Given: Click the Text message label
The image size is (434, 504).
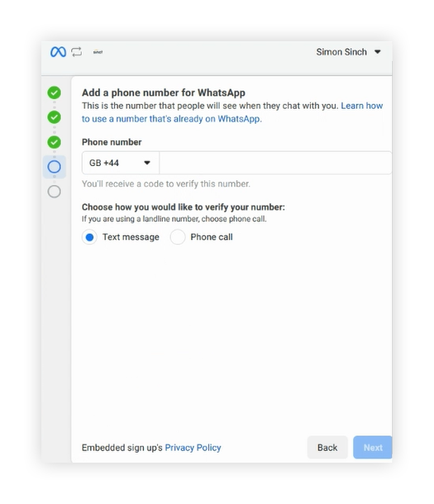Looking at the screenshot, I should click(x=131, y=237).
